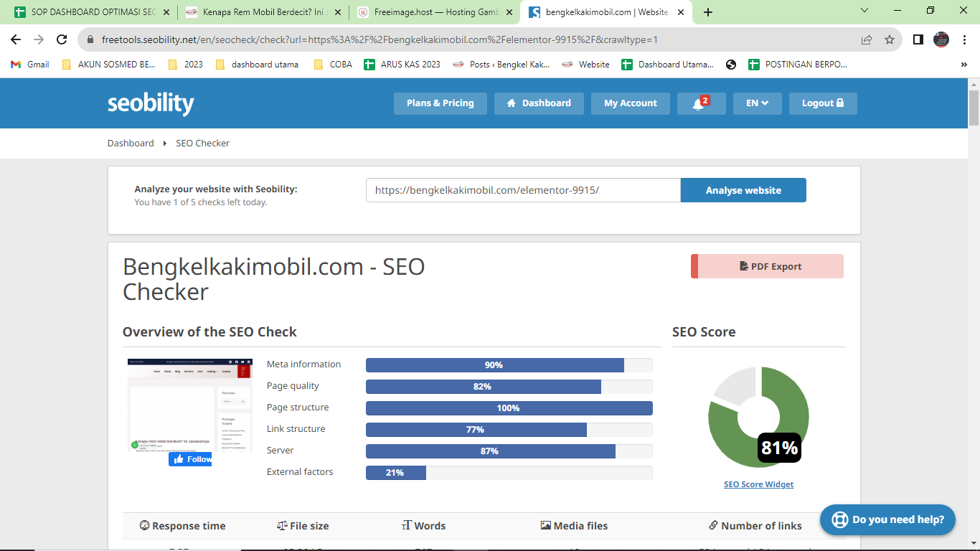This screenshot has height=551, width=980.
Task: Open Chrome three-dot menu
Action: [964, 39]
